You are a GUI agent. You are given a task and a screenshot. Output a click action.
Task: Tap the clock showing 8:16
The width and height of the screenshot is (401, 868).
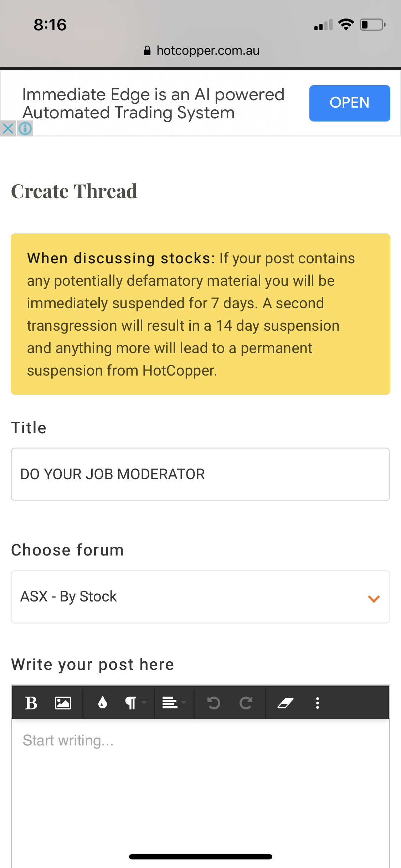pos(50,25)
